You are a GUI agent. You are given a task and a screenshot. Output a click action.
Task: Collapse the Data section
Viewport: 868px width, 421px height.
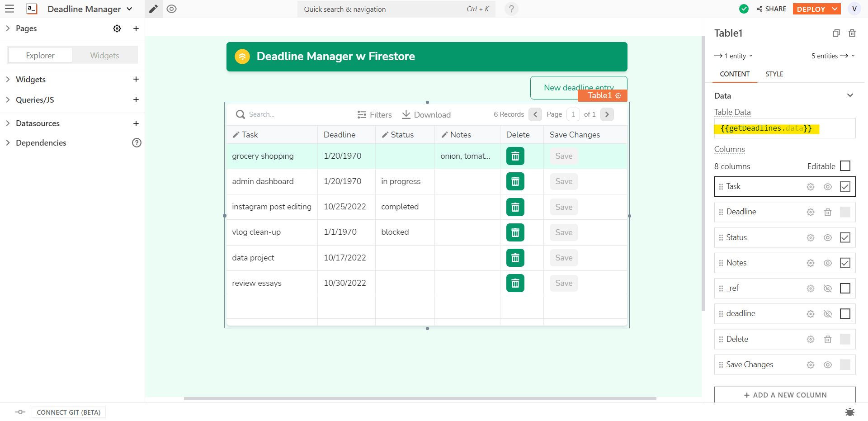tap(849, 95)
